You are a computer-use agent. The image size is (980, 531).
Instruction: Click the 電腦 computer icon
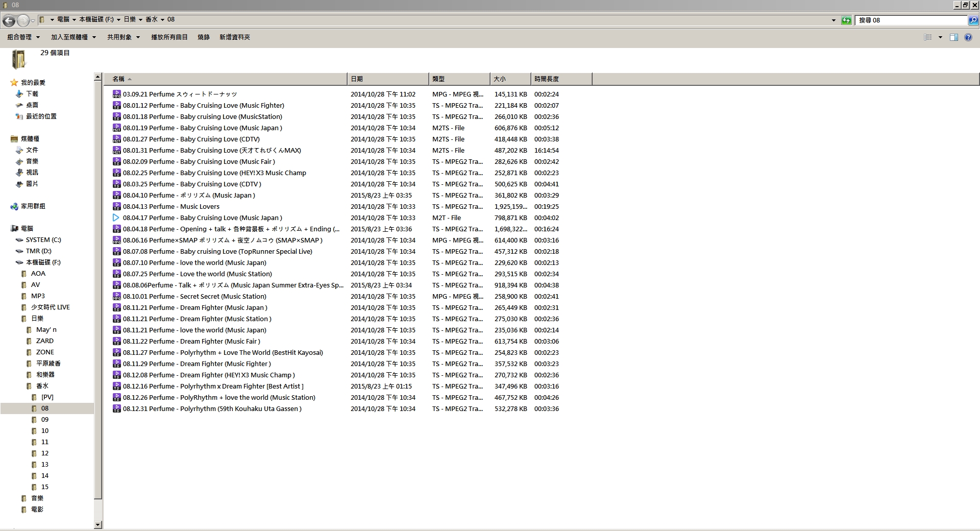click(14, 228)
